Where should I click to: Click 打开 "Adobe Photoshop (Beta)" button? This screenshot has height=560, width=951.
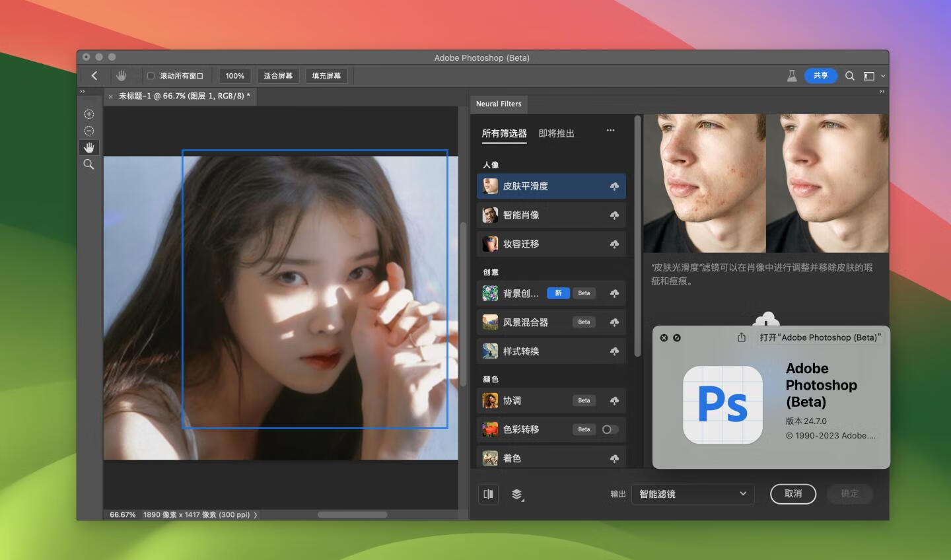pos(820,337)
